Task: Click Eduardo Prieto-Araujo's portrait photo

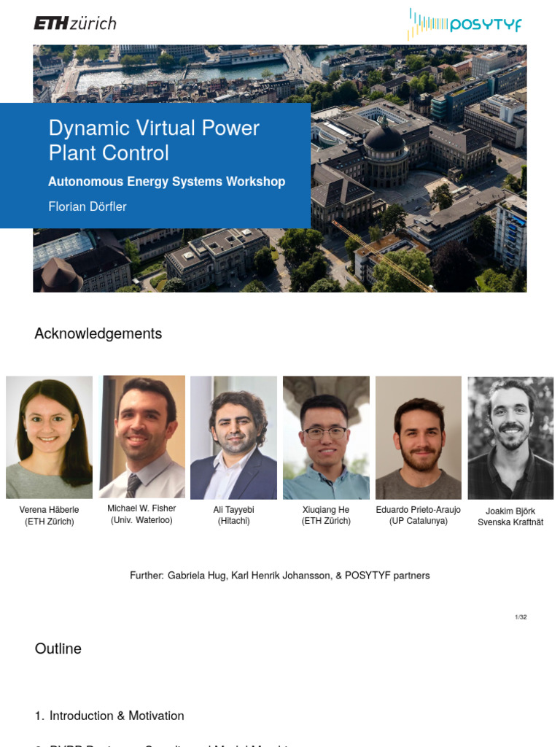Action: click(419, 438)
